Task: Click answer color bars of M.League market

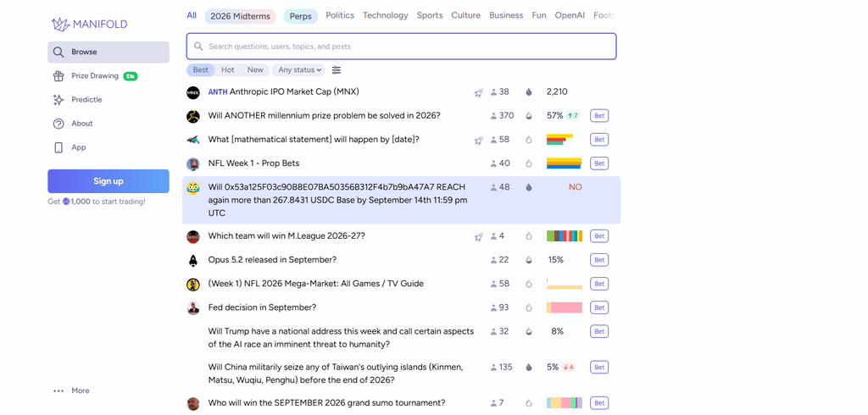Action: click(564, 235)
